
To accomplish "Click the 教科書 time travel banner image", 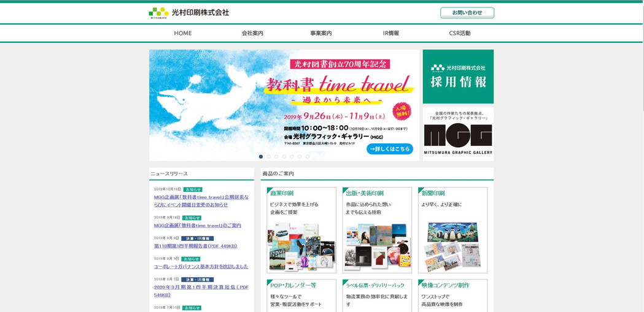I will pyautogui.click(x=284, y=105).
